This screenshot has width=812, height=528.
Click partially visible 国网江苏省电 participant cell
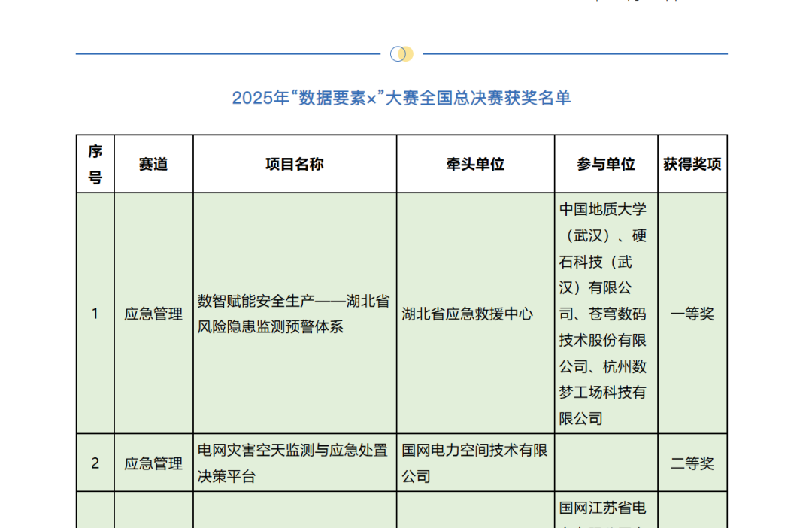pos(603,509)
